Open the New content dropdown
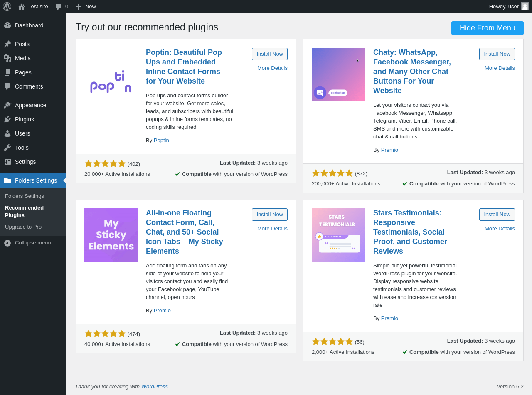The height and width of the screenshot is (395, 532). click(x=86, y=7)
